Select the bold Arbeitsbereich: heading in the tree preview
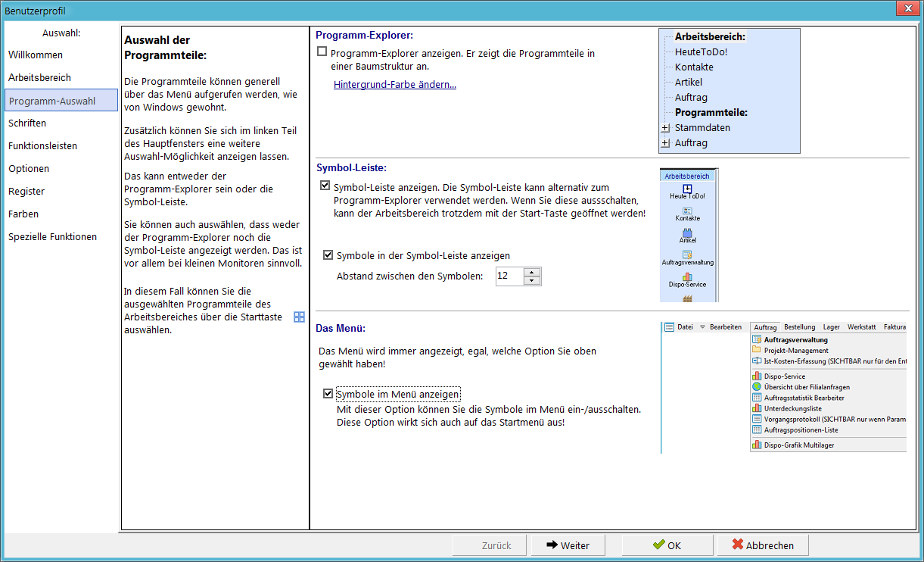 pos(710,36)
